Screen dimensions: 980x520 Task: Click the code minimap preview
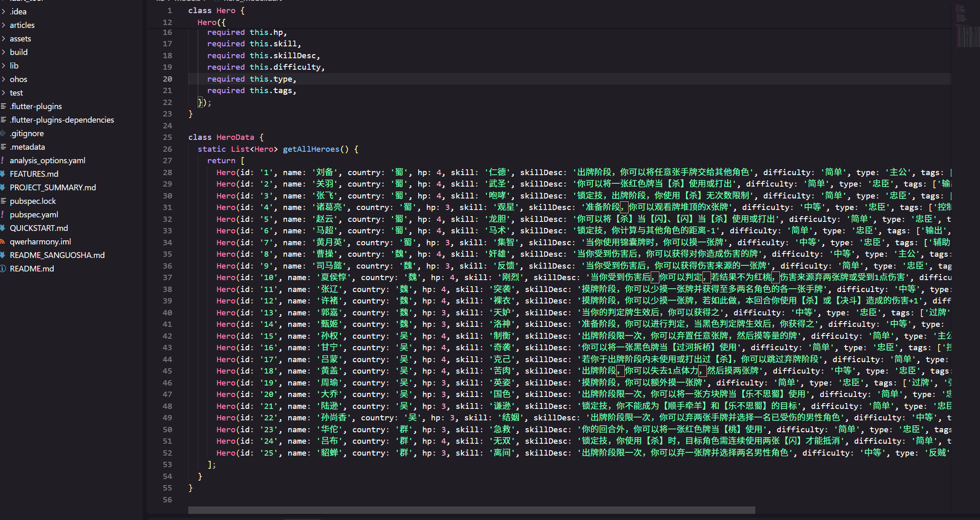[x=967, y=31]
